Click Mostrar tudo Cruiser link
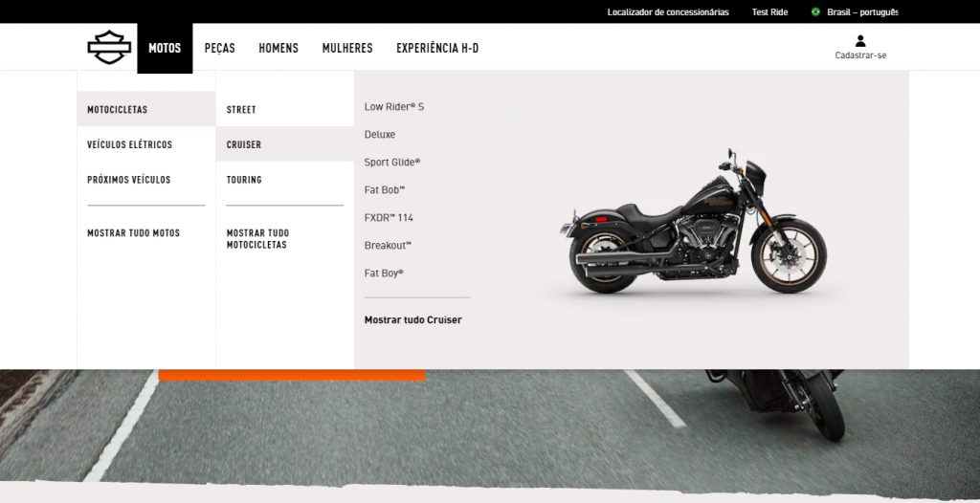Screen dimensions: 980x503 413,320
